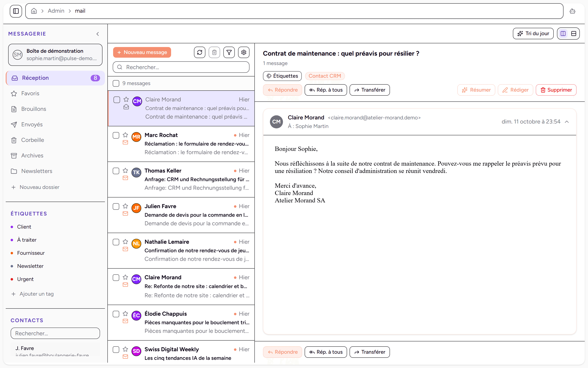Filter by the Urgent label
The height and width of the screenshot is (368, 588).
[x=22, y=279]
